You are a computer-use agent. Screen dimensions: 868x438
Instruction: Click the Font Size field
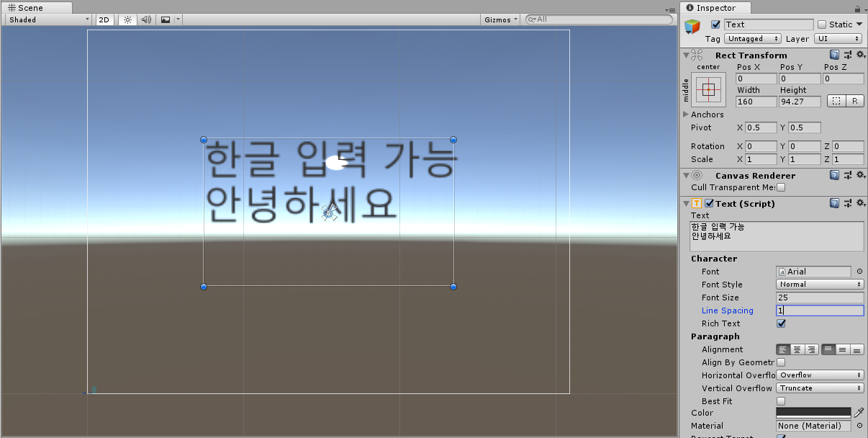[x=820, y=298]
